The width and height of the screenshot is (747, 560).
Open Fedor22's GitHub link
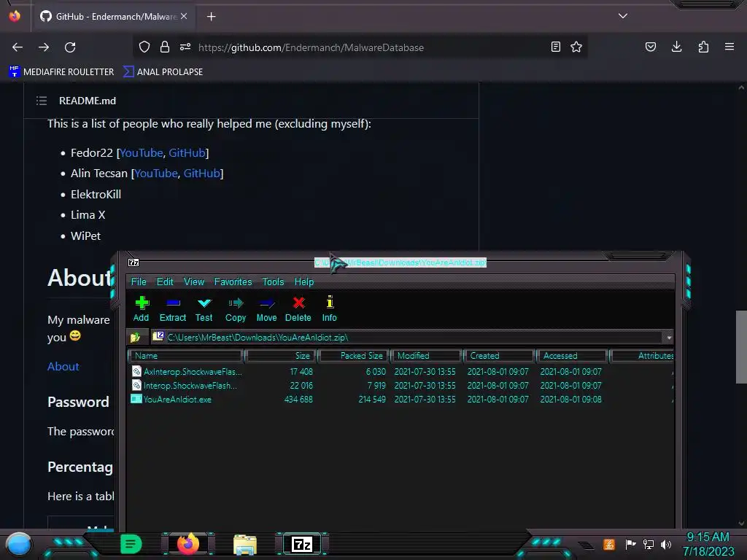click(187, 153)
